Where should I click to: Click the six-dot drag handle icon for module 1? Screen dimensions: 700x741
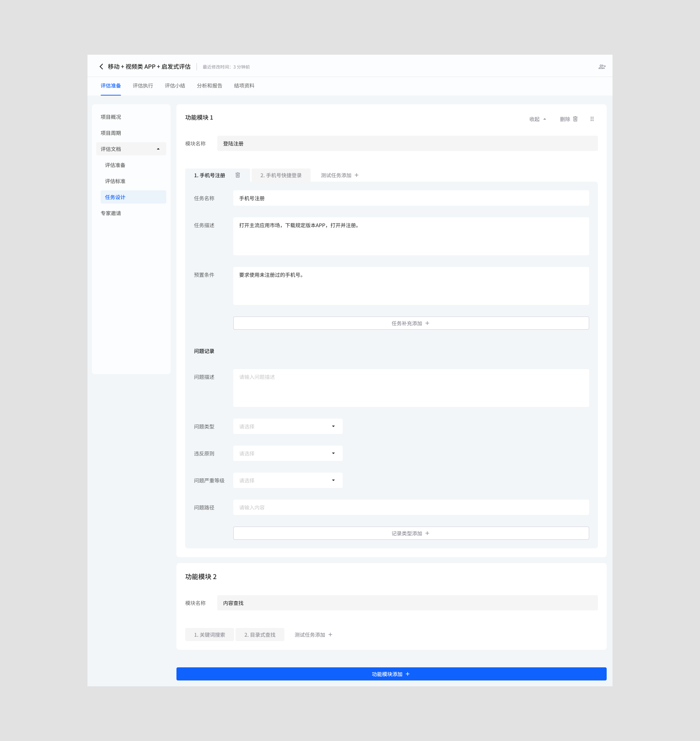pyautogui.click(x=592, y=119)
